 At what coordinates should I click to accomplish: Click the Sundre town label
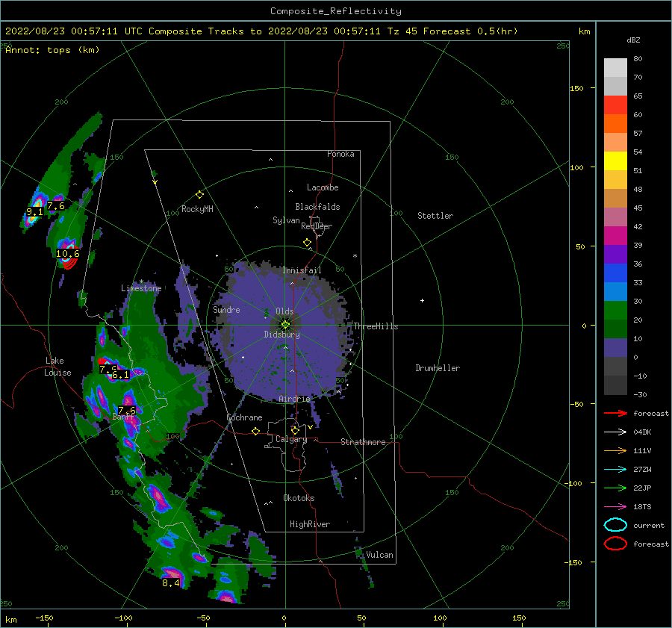click(x=226, y=309)
